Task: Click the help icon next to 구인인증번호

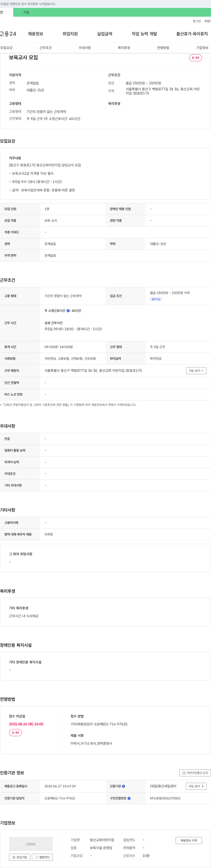Action: pos(129,798)
